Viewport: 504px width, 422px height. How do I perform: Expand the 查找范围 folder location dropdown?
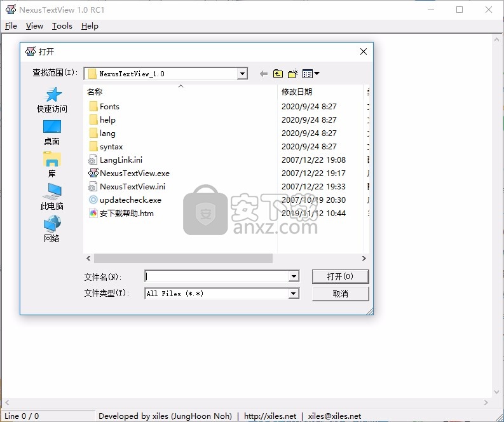point(242,74)
